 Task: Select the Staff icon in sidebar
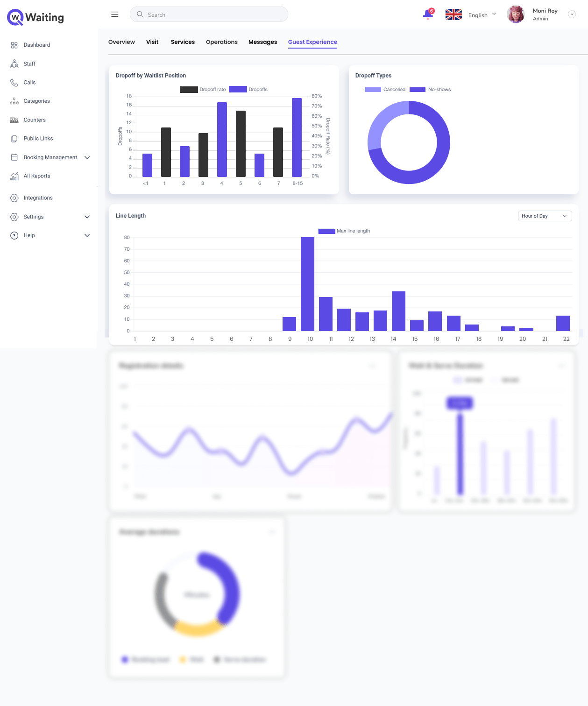tap(14, 64)
